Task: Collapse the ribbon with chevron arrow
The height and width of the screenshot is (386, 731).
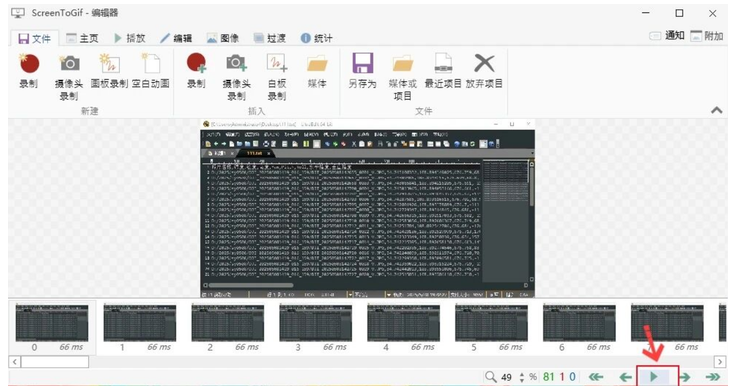Action: [717, 110]
